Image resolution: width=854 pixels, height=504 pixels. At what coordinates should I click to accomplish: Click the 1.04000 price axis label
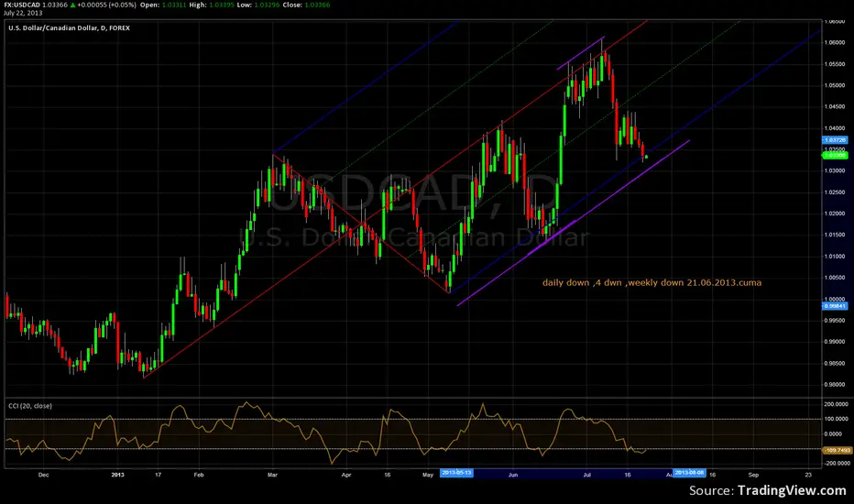(835, 128)
